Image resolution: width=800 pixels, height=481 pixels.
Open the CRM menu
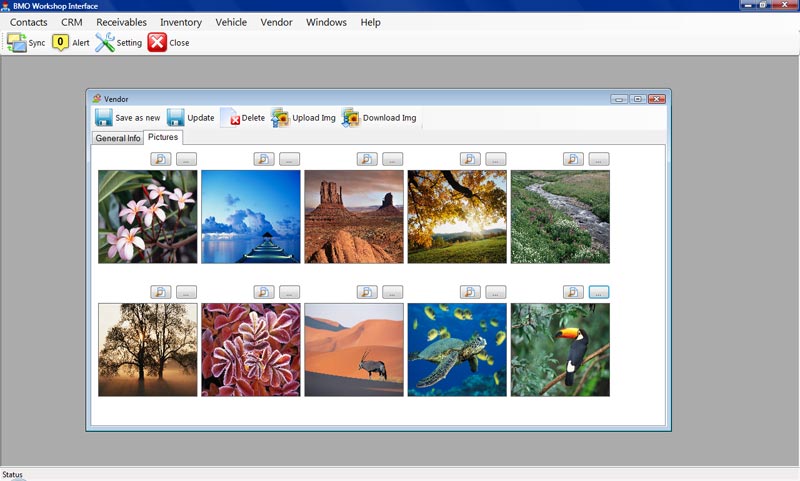point(71,22)
